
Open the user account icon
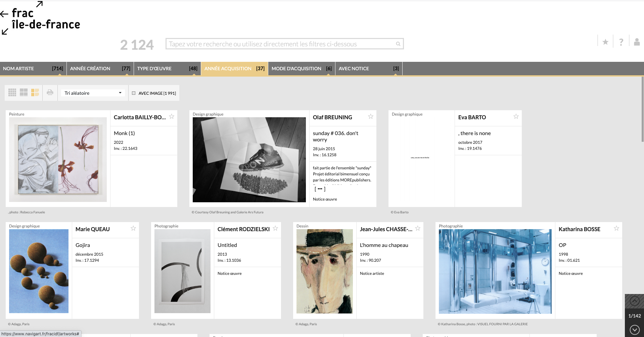[x=637, y=42]
